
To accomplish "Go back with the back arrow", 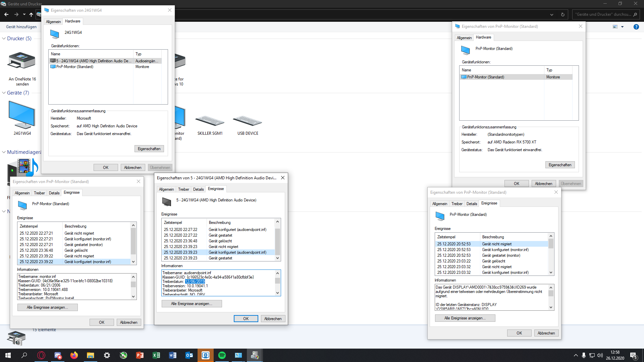I will click(x=6, y=14).
